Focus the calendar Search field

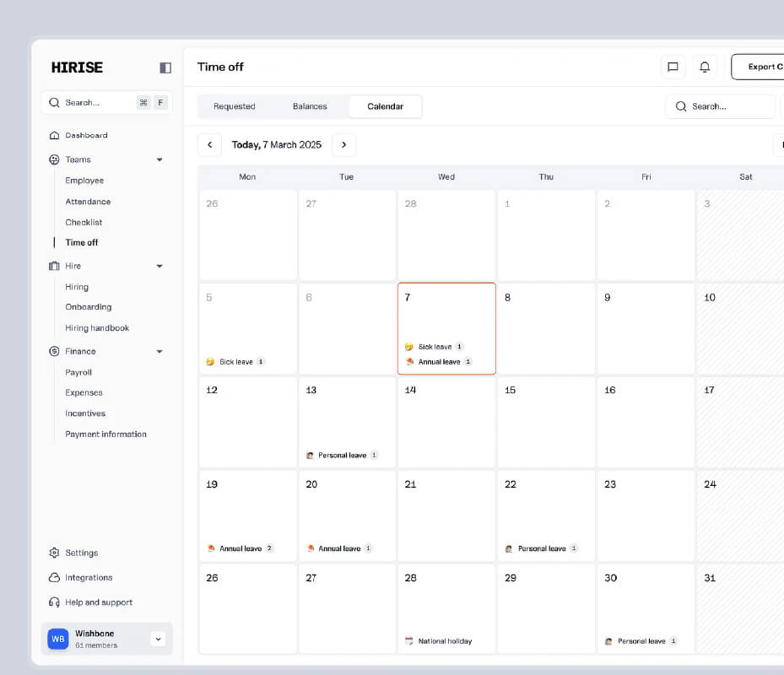[x=720, y=106]
